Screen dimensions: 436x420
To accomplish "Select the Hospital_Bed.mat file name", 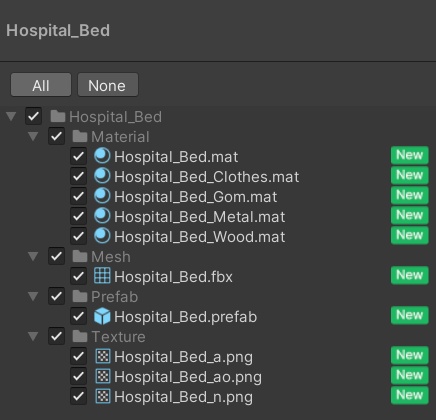I will click(x=176, y=157).
